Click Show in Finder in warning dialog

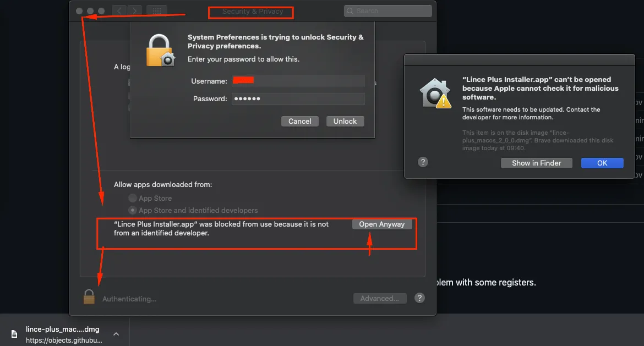click(x=537, y=163)
